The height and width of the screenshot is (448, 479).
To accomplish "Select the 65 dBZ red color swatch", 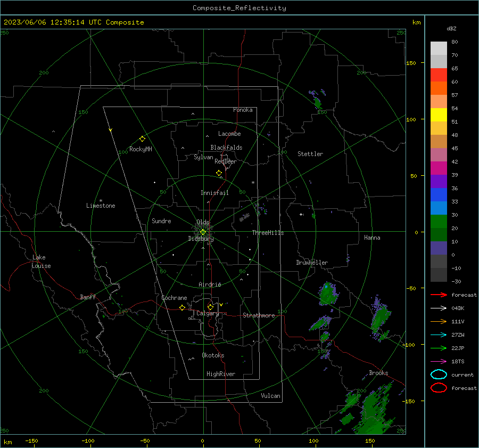I will click(439, 75).
